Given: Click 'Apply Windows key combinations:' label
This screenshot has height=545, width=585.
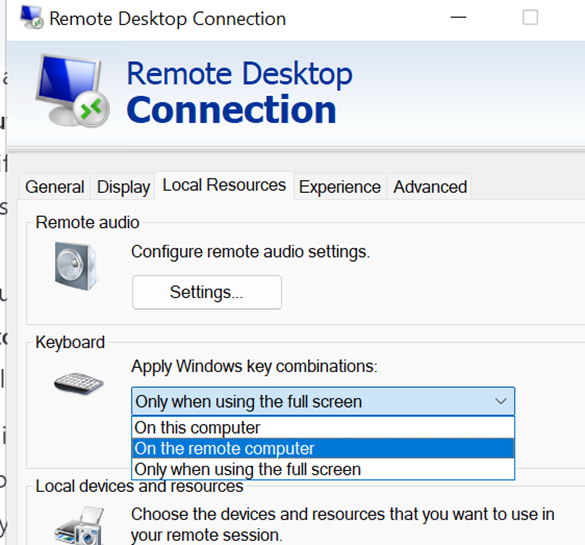Looking at the screenshot, I should 254,366.
